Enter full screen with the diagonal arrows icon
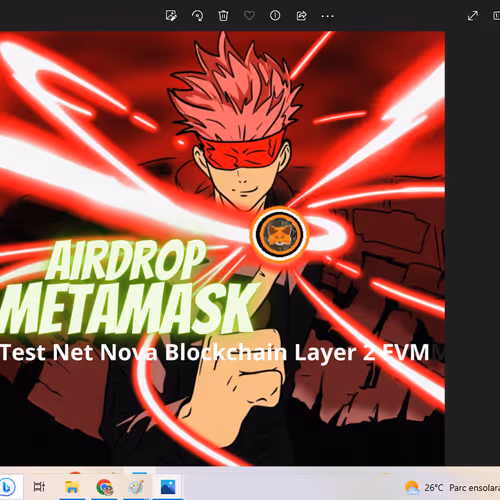 [x=473, y=15]
